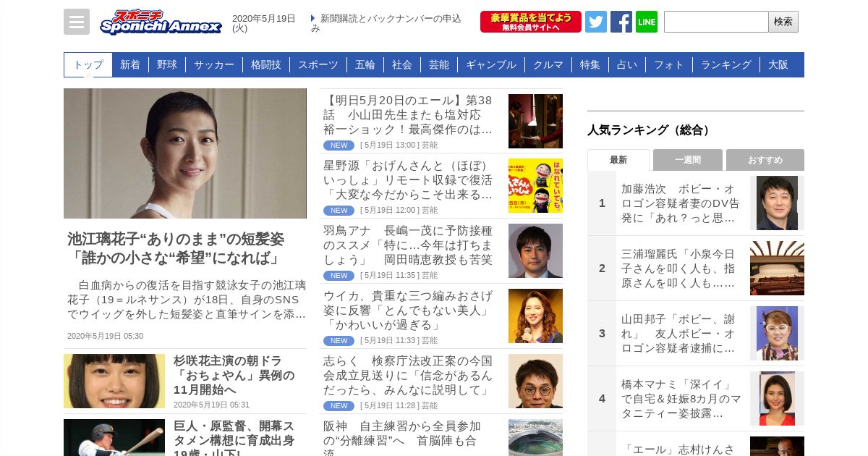Open the 大阪 navigation item
The image size is (868, 456).
click(778, 64)
